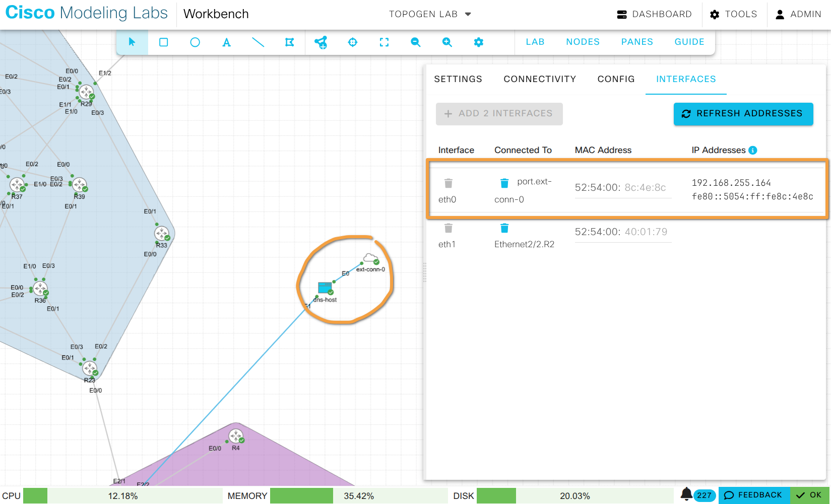This screenshot has height=504, width=831.
Task: Click IPv6 address fe80::5054:ff:fe8c:4e8c
Action: tap(752, 196)
